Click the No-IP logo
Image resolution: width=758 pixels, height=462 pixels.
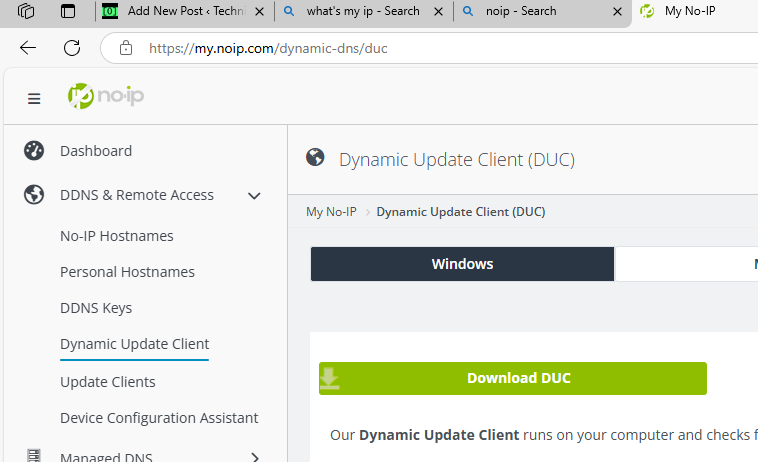pyautogui.click(x=106, y=96)
